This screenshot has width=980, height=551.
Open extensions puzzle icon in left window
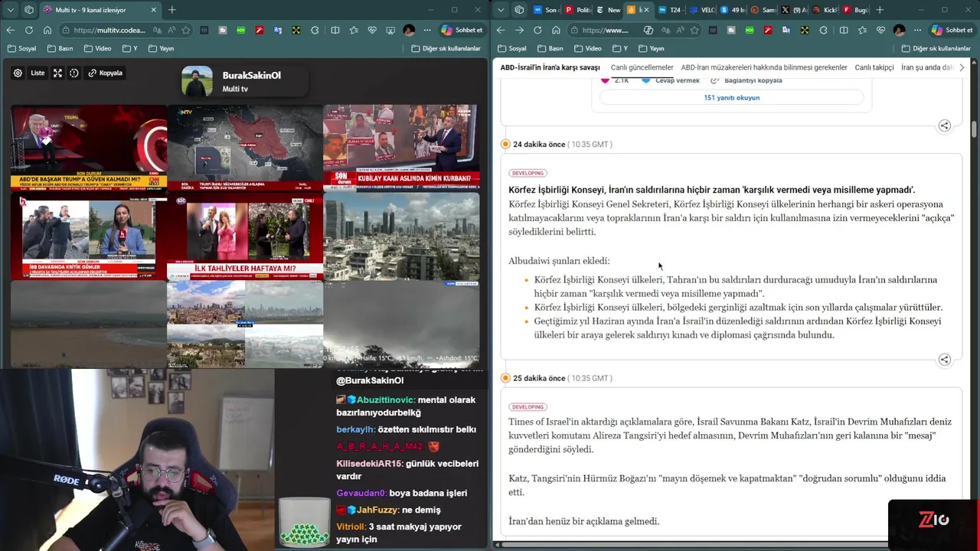[x=315, y=30]
